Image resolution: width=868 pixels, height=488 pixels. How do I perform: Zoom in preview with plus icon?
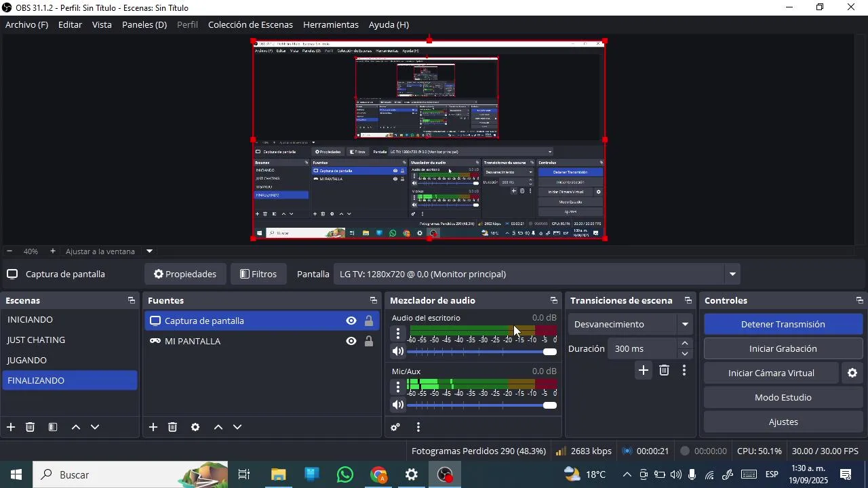click(53, 251)
